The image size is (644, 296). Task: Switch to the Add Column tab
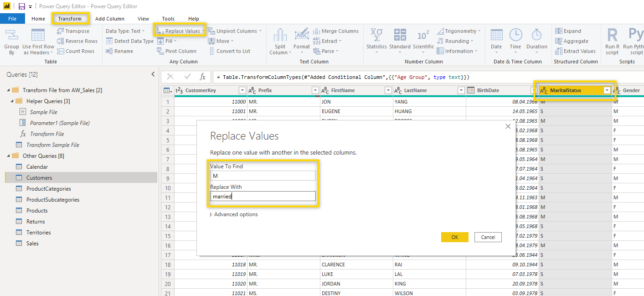point(109,19)
